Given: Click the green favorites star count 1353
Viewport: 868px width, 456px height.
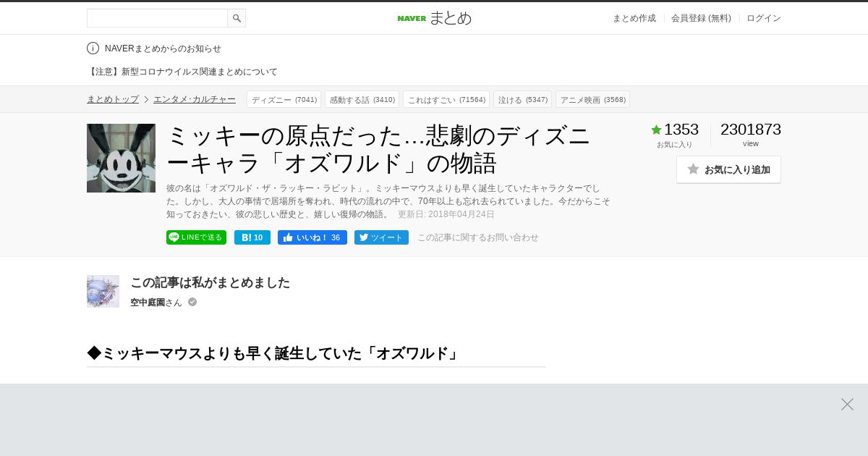Looking at the screenshot, I should pyautogui.click(x=675, y=130).
